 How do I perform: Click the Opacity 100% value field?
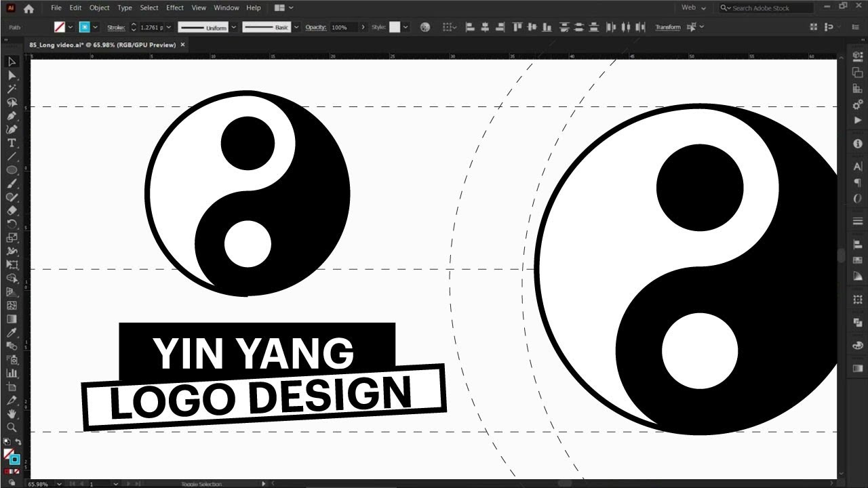(344, 27)
